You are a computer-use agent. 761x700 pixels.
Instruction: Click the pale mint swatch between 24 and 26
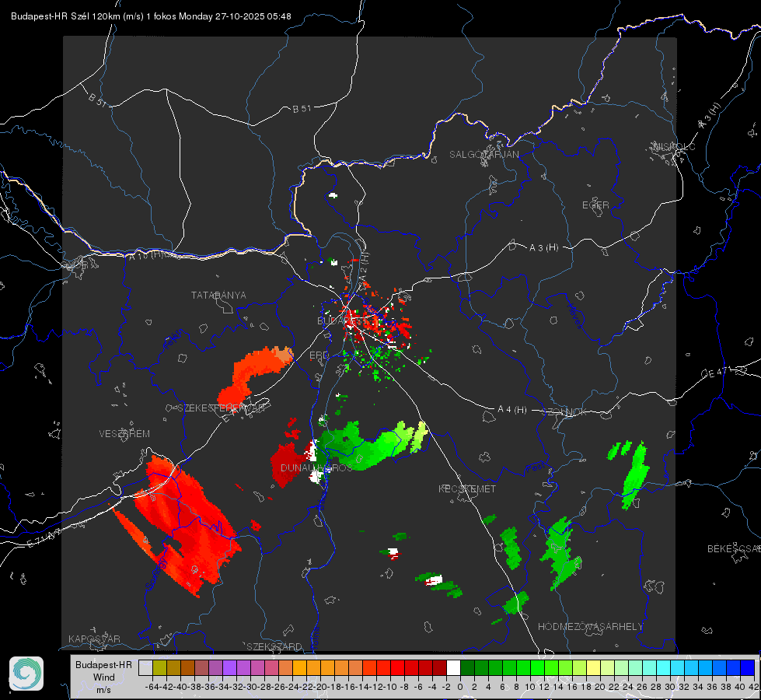click(x=635, y=667)
